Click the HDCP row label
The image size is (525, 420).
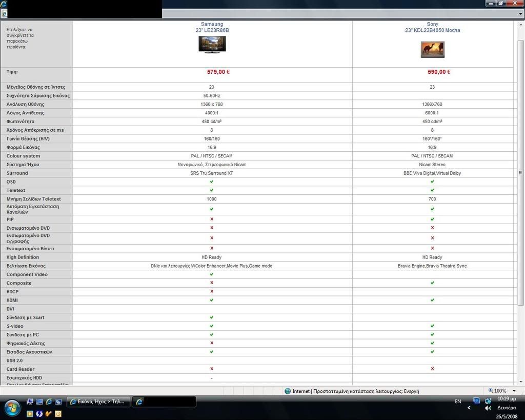(x=12, y=292)
